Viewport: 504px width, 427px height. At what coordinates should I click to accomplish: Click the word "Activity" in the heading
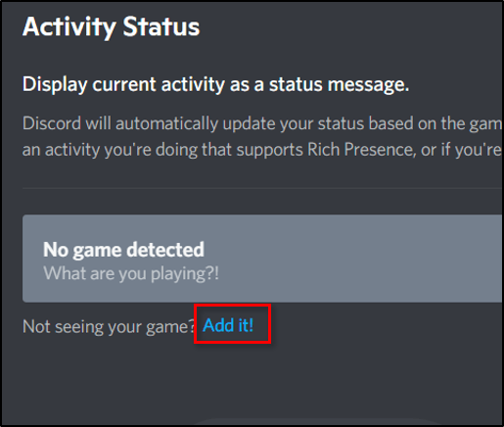(x=69, y=27)
